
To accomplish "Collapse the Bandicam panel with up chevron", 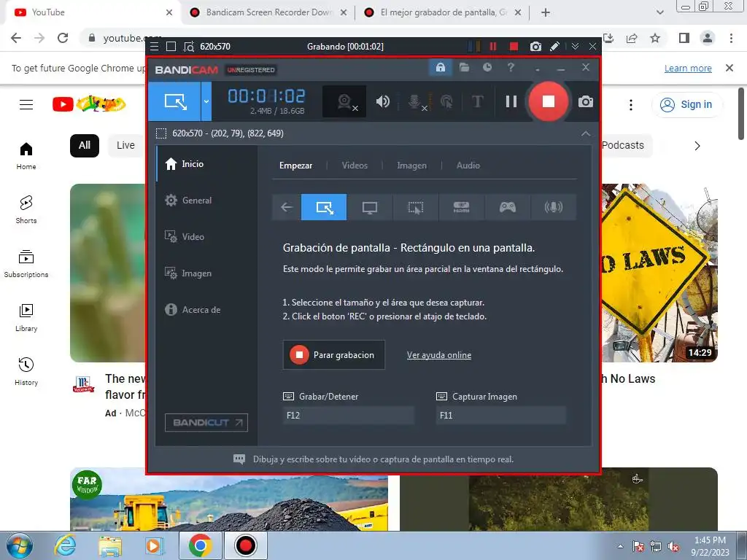I will 586,133.
